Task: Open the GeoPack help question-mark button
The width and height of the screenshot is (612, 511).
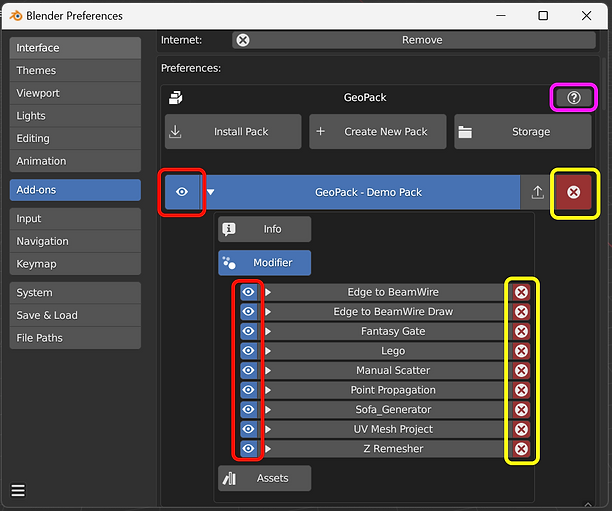Action: click(573, 97)
